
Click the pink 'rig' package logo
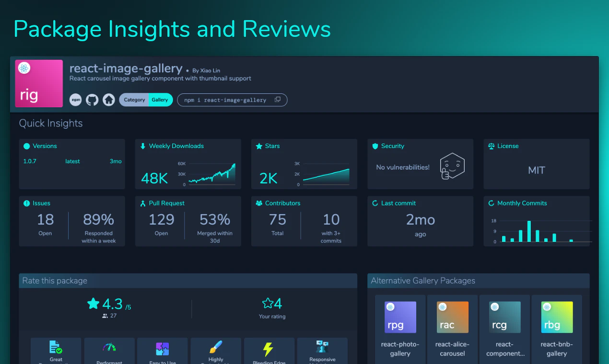39,83
